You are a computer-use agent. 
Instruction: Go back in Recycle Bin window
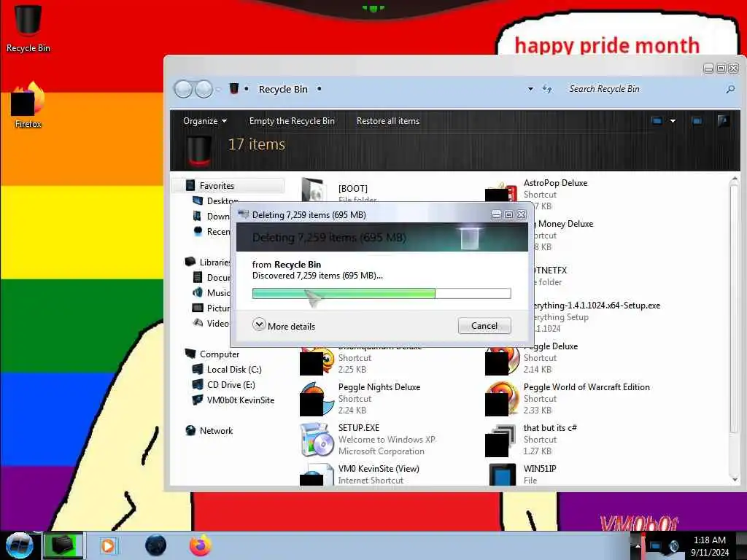click(x=183, y=89)
